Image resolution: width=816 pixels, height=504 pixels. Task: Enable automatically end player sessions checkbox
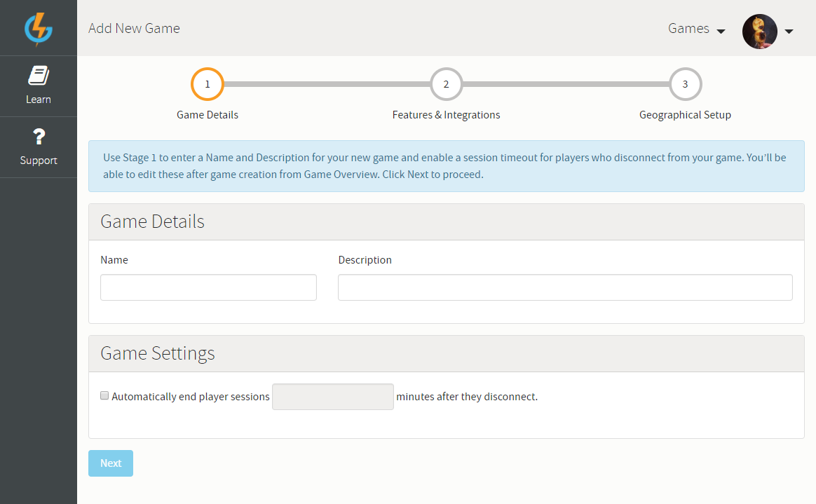[x=104, y=396]
